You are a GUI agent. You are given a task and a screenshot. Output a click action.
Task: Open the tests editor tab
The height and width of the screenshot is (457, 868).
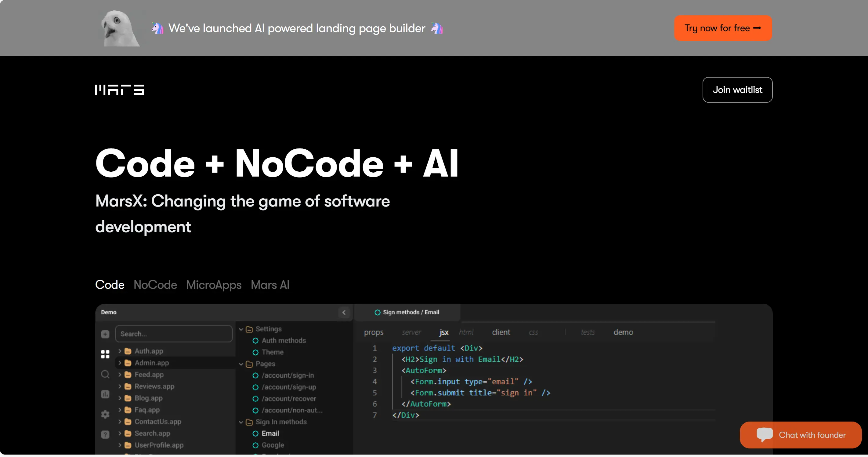588,332
